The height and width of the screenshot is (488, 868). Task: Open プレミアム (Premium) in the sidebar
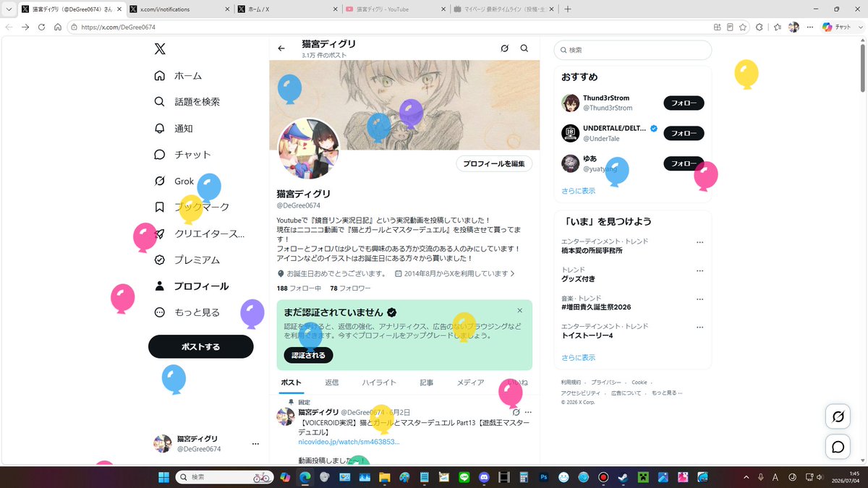[187, 260]
